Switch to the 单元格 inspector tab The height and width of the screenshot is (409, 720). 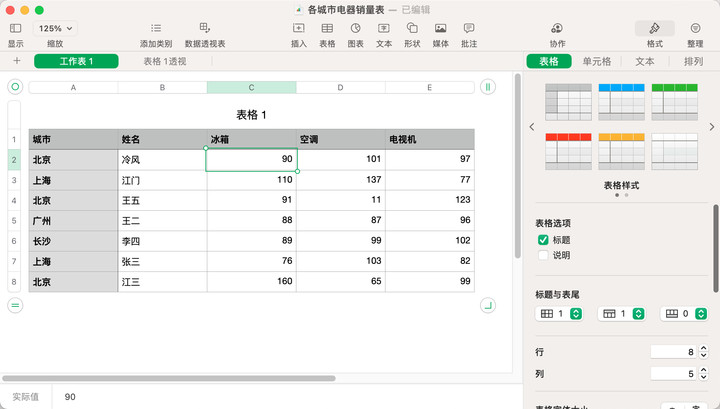point(598,61)
